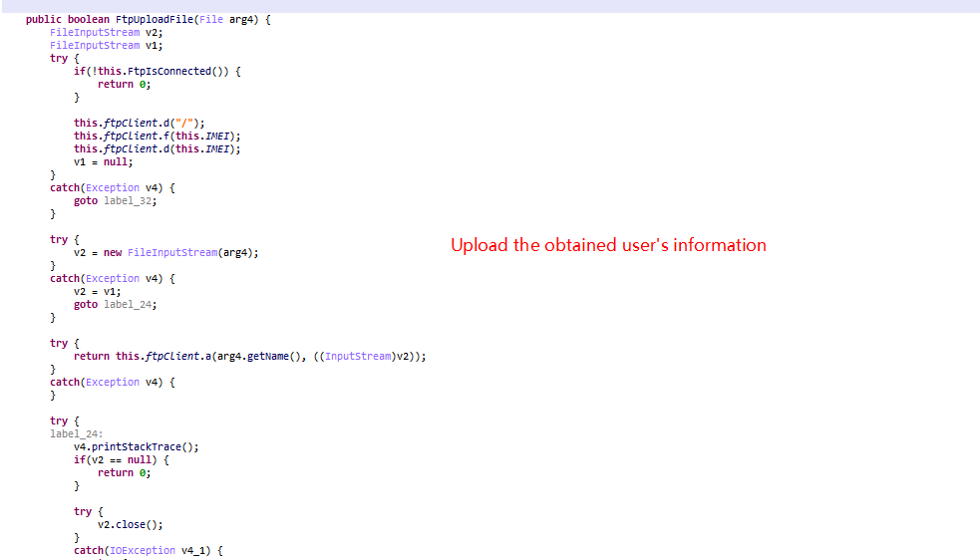Click the this.ftpClient.d("/") line
This screenshot has height=560, width=980.
tap(140, 124)
